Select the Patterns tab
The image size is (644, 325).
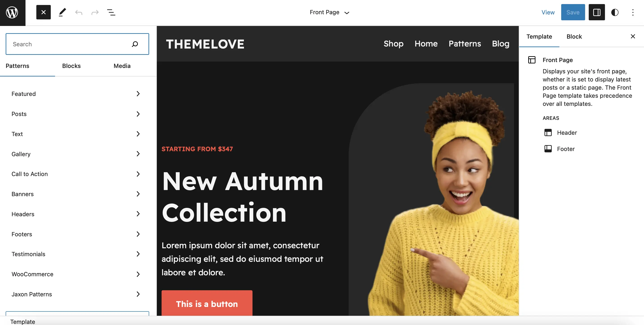click(x=17, y=66)
